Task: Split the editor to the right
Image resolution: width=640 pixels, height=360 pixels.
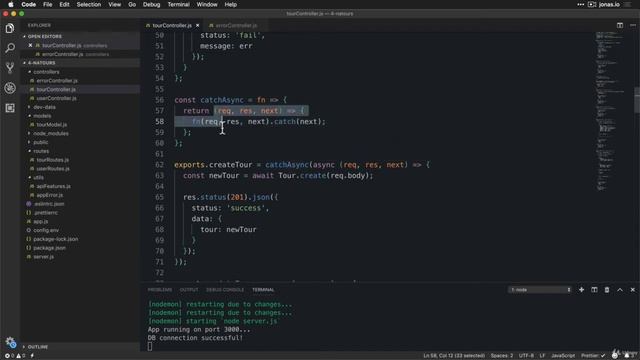Action: pyautogui.click(x=620, y=25)
